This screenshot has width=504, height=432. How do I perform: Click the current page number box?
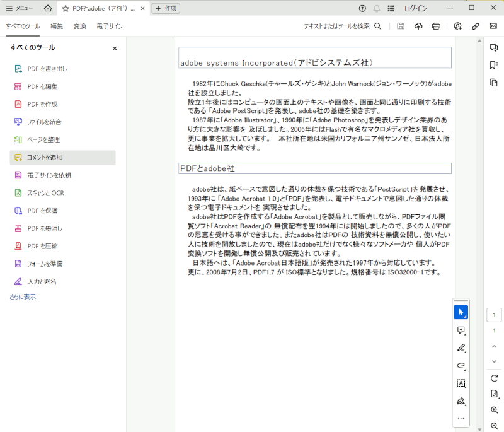pos(494,315)
